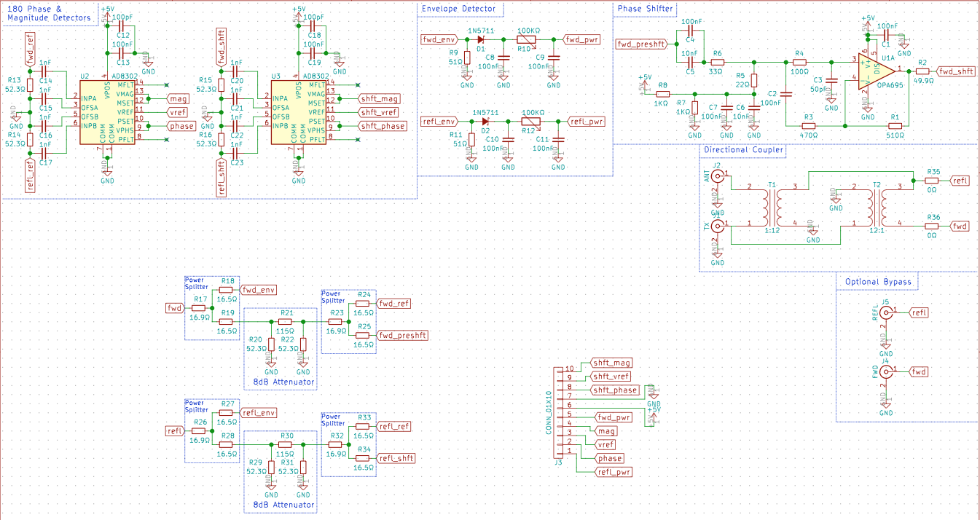Click the shft_phase label beside U3
The height and width of the screenshot is (520, 980).
pyautogui.click(x=383, y=126)
